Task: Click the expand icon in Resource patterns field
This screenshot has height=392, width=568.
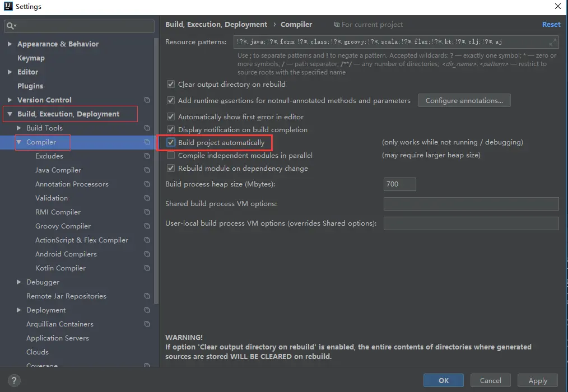Action: pyautogui.click(x=553, y=42)
